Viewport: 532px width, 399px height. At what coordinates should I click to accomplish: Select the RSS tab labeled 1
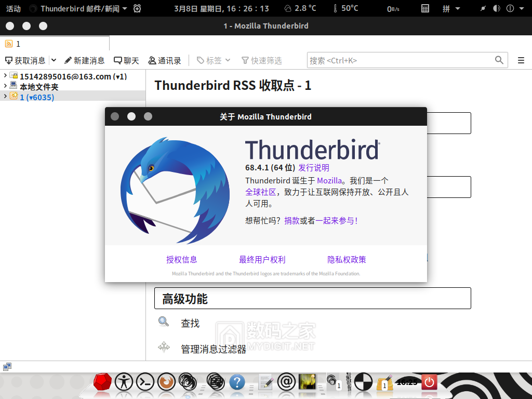55,44
